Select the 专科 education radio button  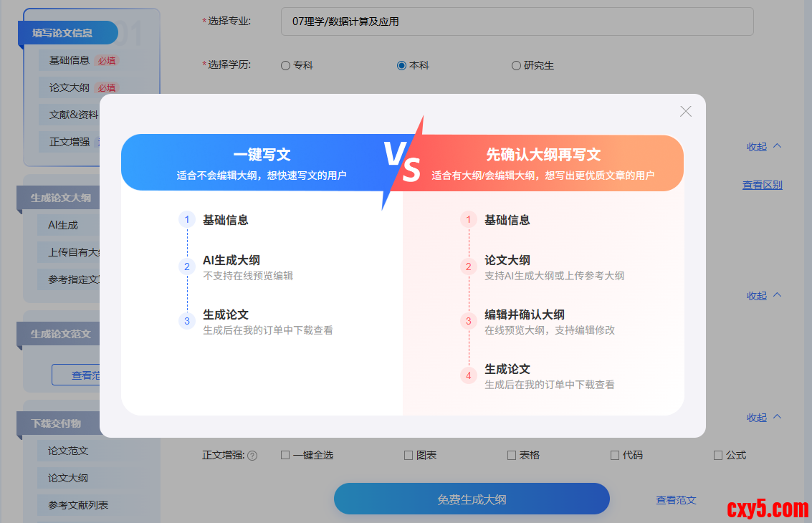pyautogui.click(x=286, y=66)
